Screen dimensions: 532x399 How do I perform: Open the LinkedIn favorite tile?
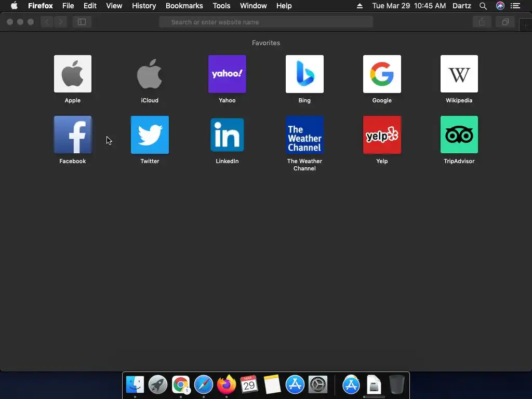(227, 135)
